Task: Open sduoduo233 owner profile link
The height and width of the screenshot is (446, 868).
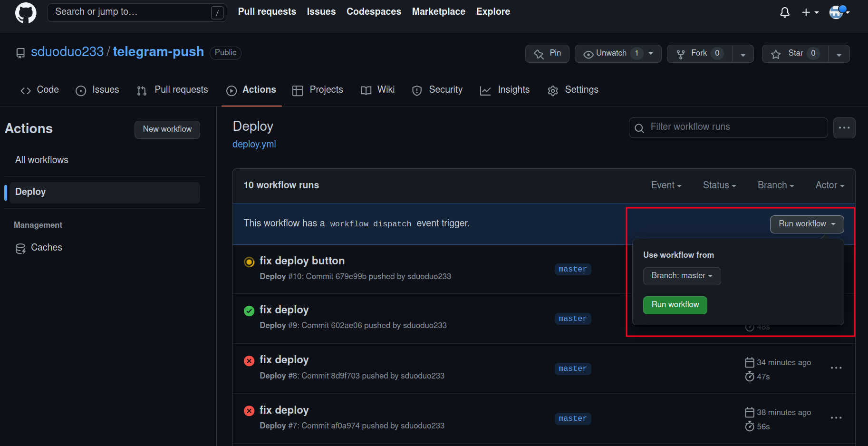Action: click(67, 52)
